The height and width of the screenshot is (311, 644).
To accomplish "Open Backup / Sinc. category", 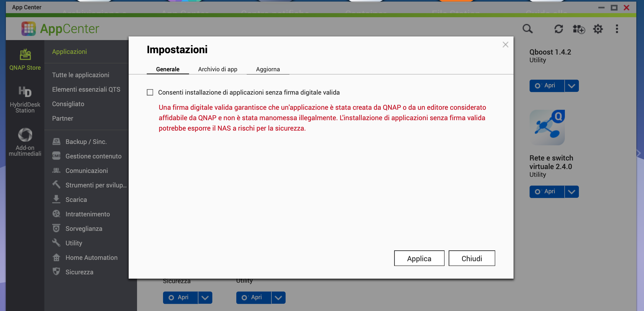I will click(x=86, y=142).
